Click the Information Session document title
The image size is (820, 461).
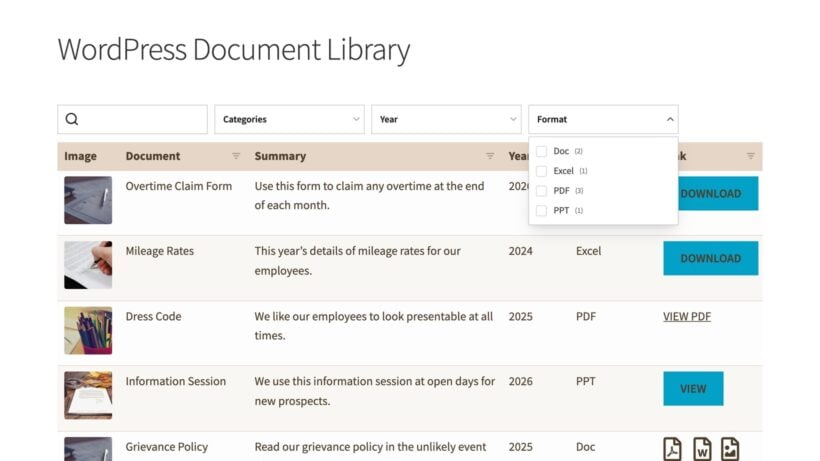point(176,381)
